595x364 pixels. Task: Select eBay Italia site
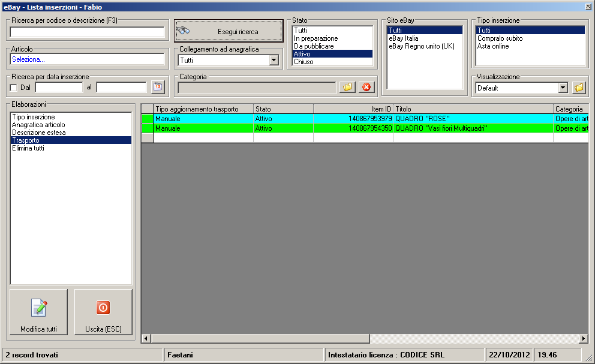tap(425, 38)
